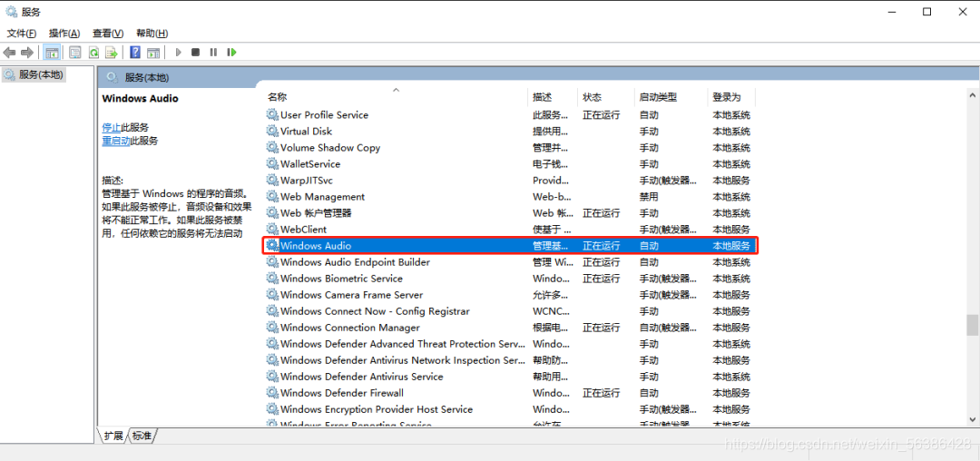Select Windows Connect Now - Config Registrar name
The image size is (980, 461).
pos(375,311)
